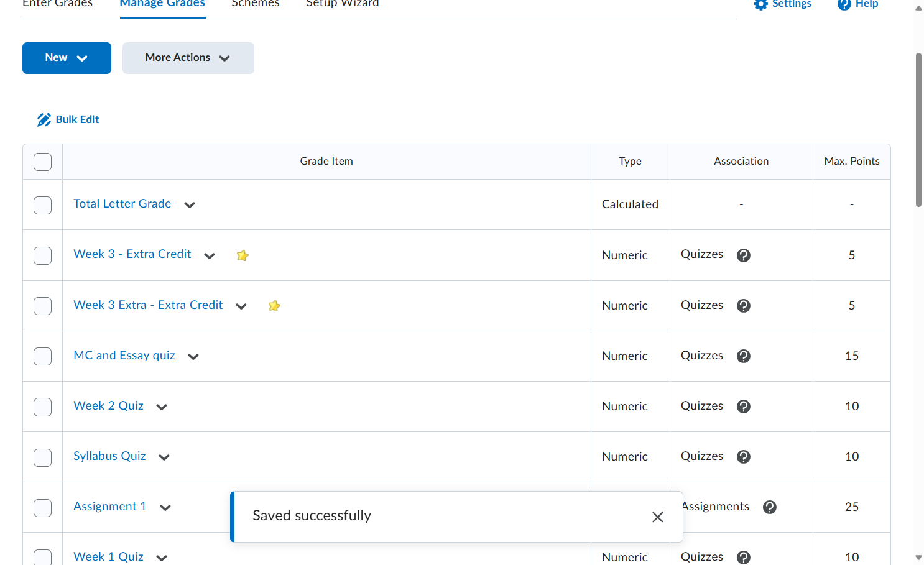Image resolution: width=924 pixels, height=565 pixels.
Task: Tick the Week 2 Quiz checkbox
Action: pos(42,407)
